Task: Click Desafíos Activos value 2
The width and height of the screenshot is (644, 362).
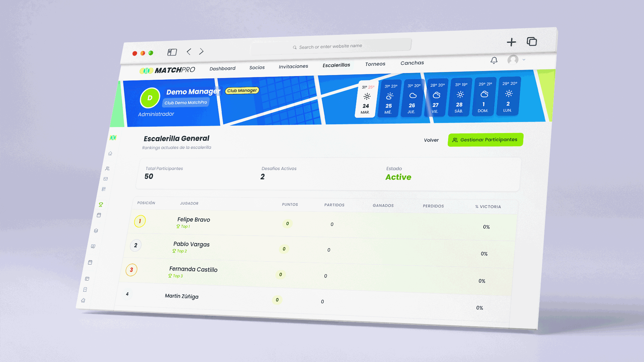Action: point(263,177)
